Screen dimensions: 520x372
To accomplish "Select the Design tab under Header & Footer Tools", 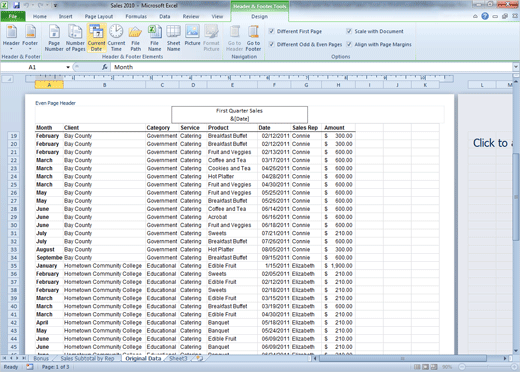I will pos(259,16).
